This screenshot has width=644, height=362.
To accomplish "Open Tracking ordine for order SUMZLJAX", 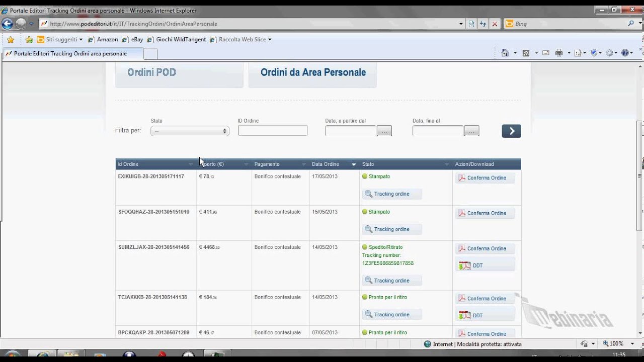I will pyautogui.click(x=392, y=281).
